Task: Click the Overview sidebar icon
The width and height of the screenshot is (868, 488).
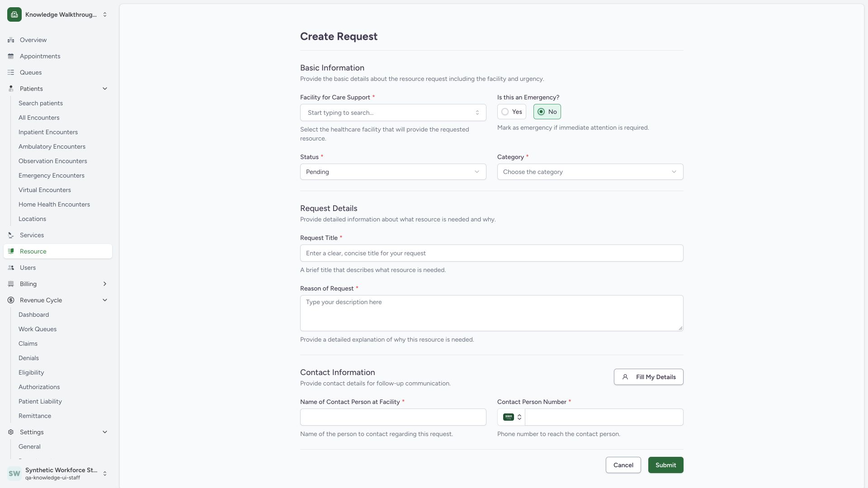Action: [x=11, y=40]
